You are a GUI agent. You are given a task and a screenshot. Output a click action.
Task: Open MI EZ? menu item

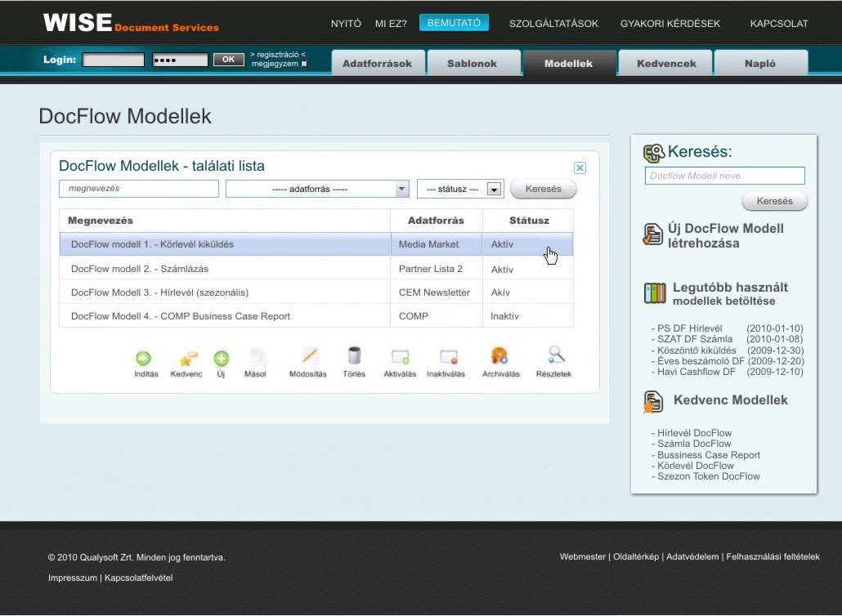click(391, 24)
